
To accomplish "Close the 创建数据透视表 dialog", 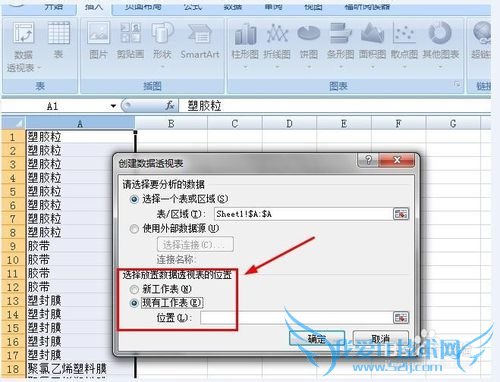I will (x=397, y=160).
